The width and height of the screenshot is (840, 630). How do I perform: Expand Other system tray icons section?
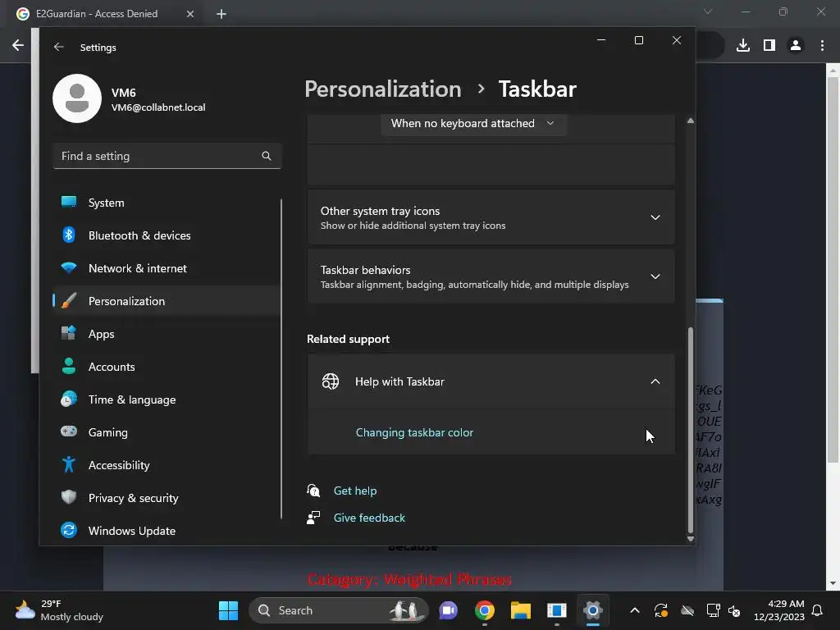point(491,217)
